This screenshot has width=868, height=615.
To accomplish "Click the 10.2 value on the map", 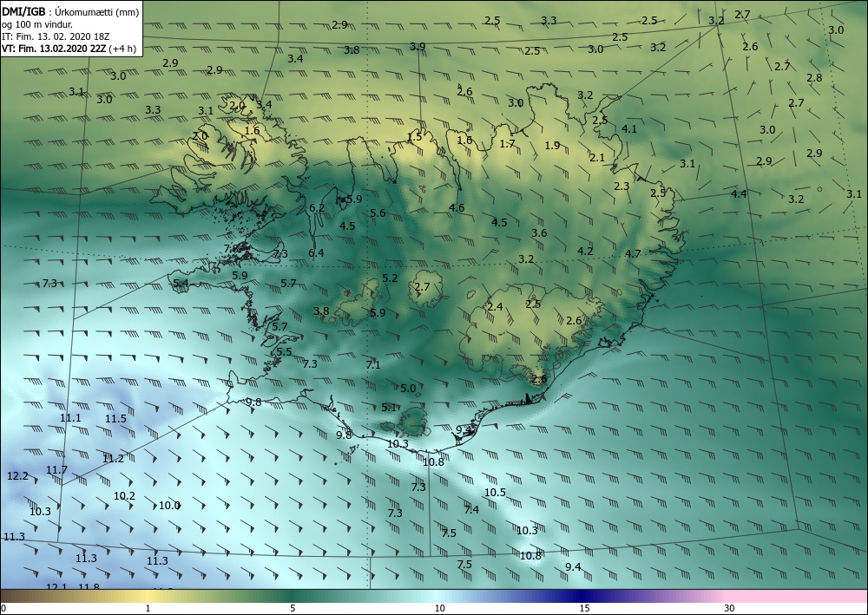I will [124, 495].
